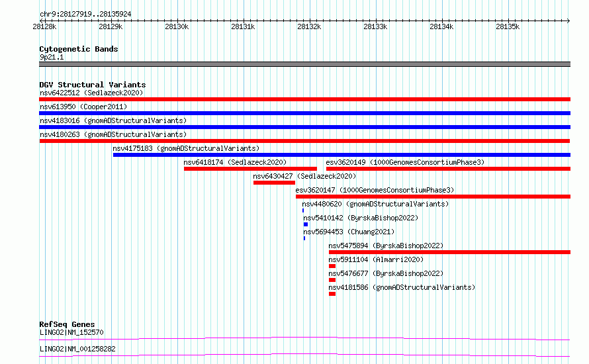Select the small red nsv5476677 block

pos(332,280)
